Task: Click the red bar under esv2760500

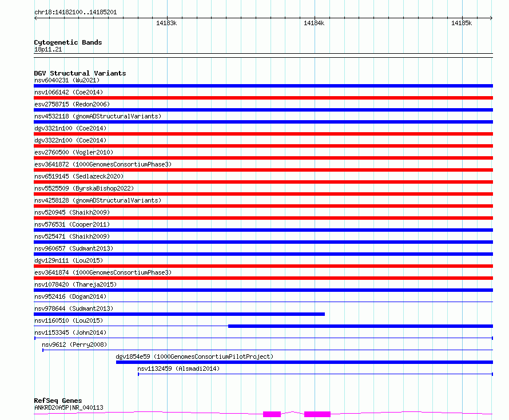Action: point(263,158)
